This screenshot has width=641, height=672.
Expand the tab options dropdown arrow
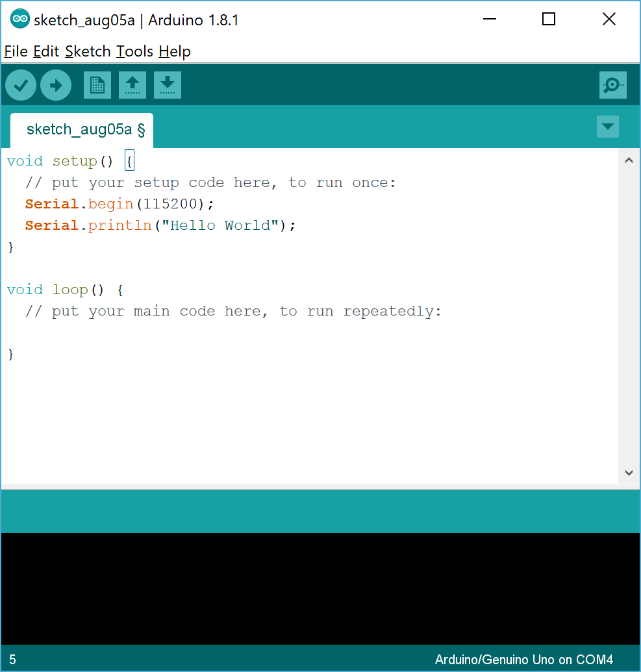[x=608, y=127]
